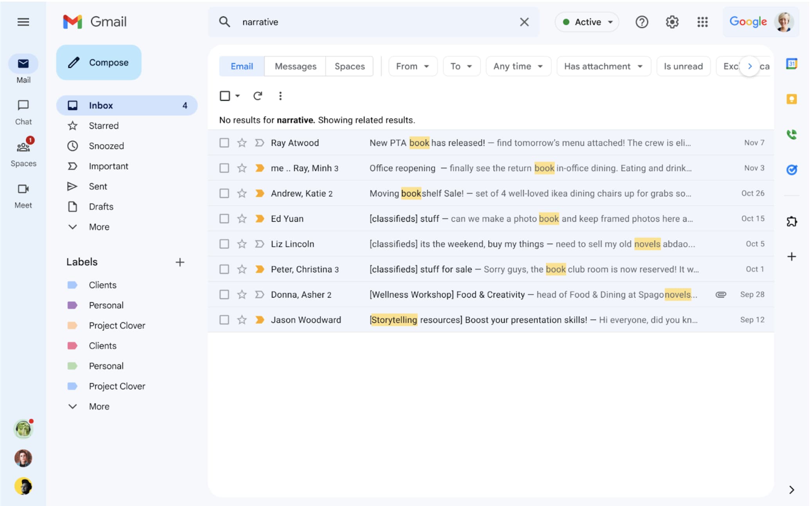Image resolution: width=812 pixels, height=506 pixels.
Task: Toggle the importance marker on Jason Woodward's email
Action: 259,320
